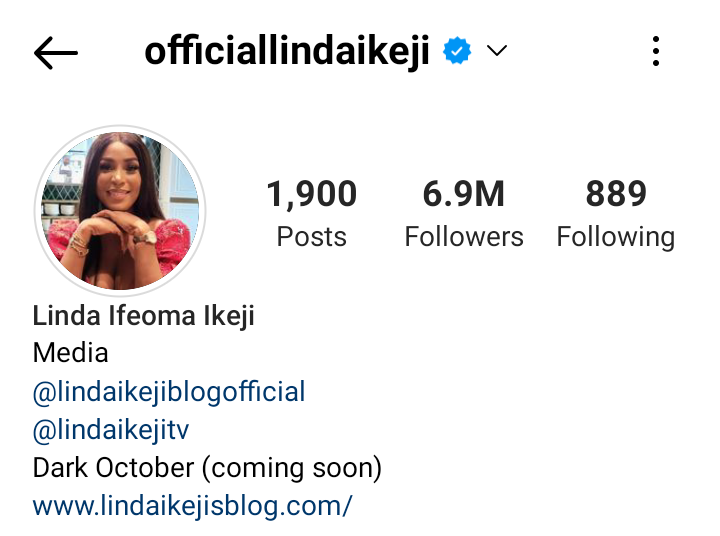Tap the 6.9M followers number
The height and width of the screenshot is (536, 720).
tap(464, 194)
